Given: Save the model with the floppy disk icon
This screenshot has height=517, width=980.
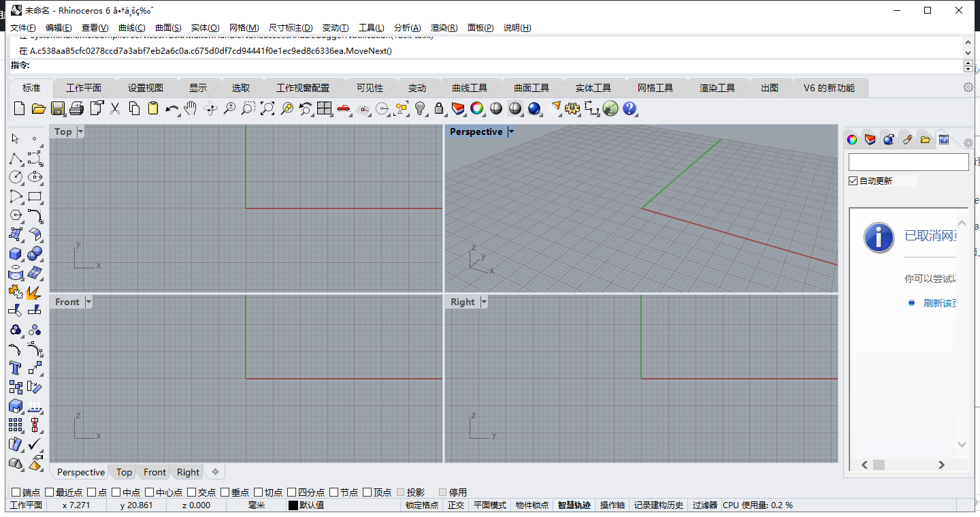Looking at the screenshot, I should pyautogui.click(x=57, y=108).
